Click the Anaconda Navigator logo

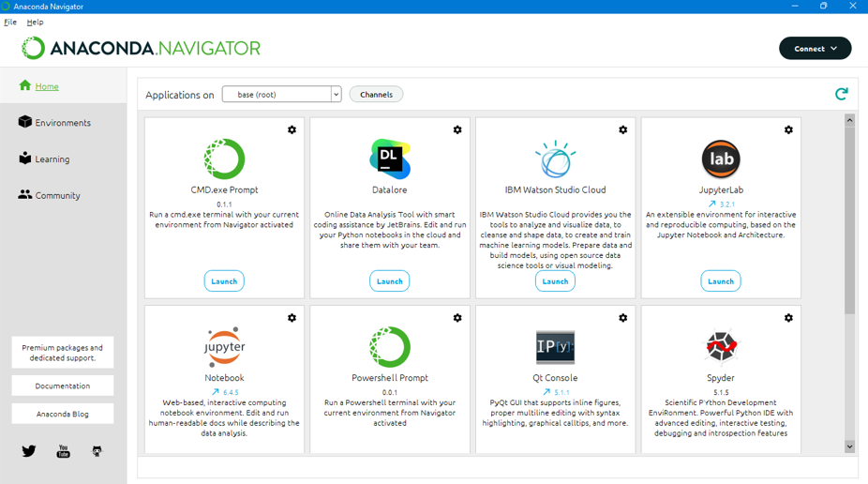coord(141,48)
